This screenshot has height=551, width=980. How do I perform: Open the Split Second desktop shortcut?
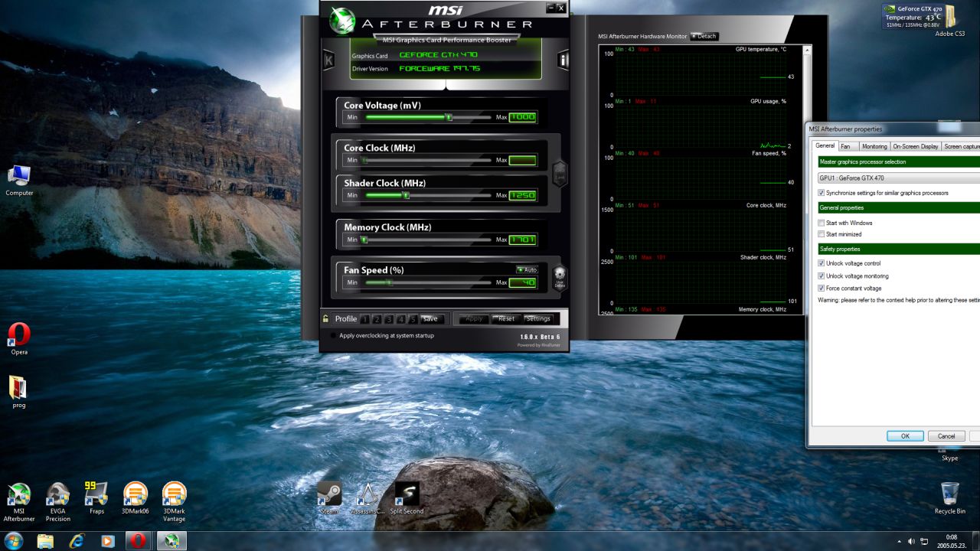coord(407,498)
